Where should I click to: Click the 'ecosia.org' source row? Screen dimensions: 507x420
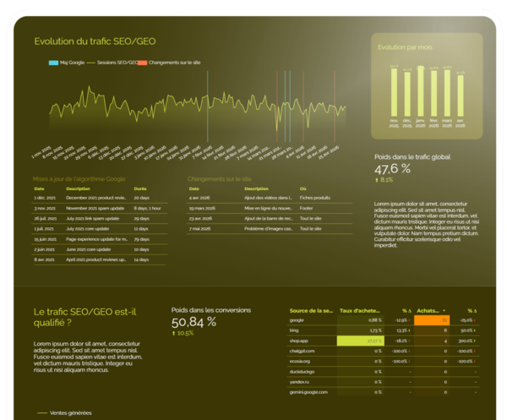tap(383, 362)
